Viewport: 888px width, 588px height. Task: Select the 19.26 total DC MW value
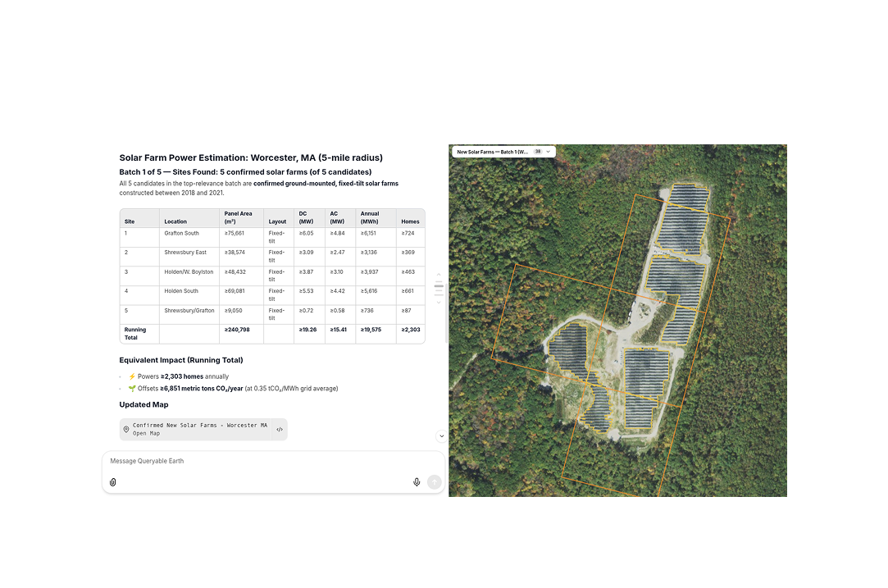[308, 330]
